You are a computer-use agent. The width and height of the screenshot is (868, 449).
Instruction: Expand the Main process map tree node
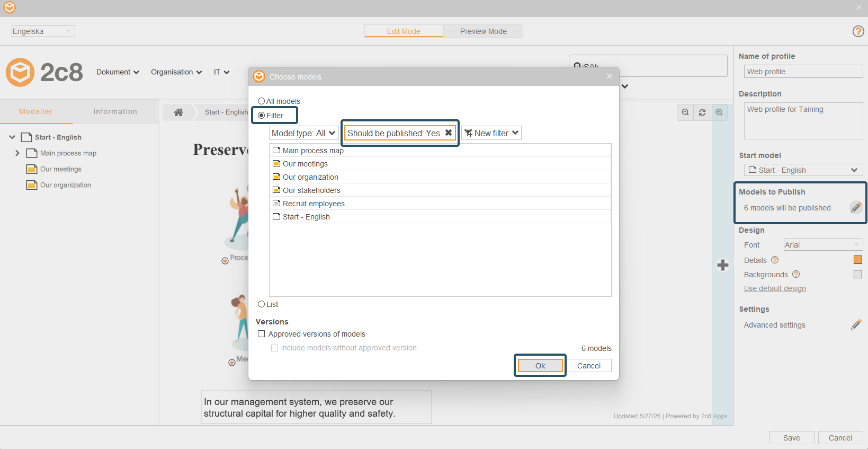tap(17, 153)
